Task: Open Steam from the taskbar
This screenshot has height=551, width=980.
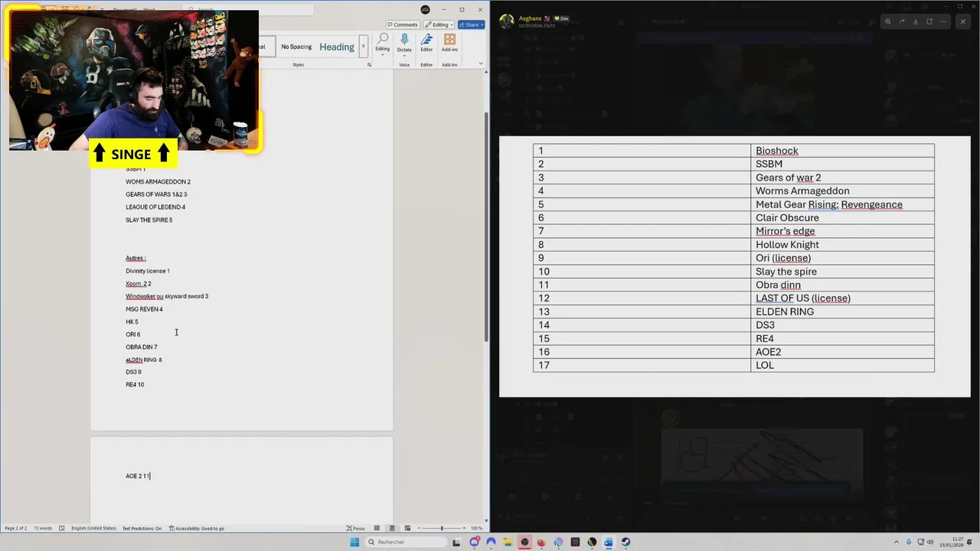Action: [x=626, y=543]
